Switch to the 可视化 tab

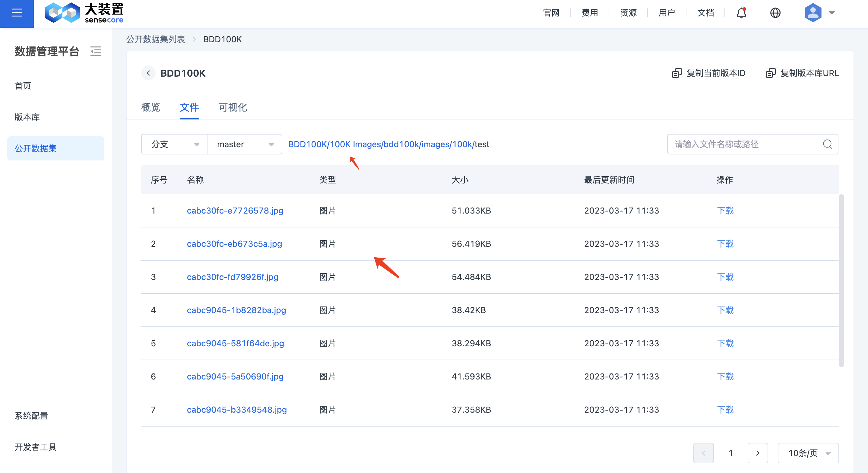233,107
